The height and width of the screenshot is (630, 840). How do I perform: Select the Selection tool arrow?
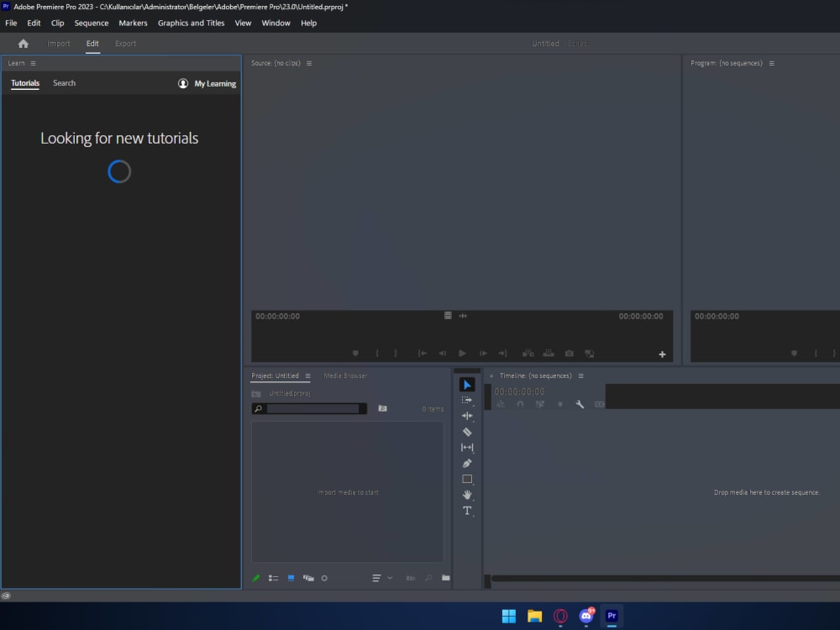(466, 385)
